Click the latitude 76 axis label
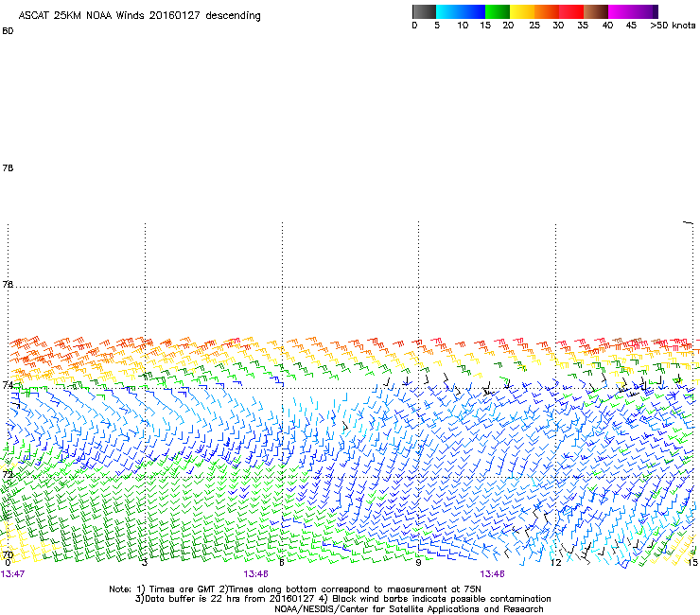 [x=8, y=284]
